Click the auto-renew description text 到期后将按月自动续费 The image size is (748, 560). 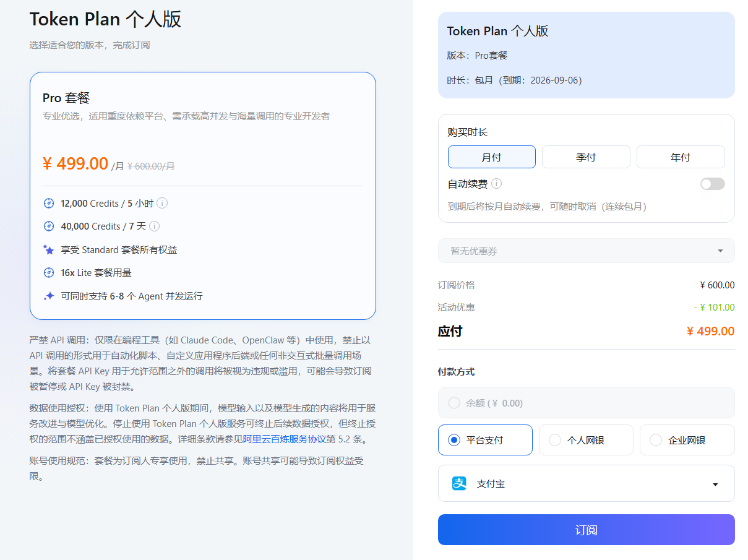click(547, 207)
